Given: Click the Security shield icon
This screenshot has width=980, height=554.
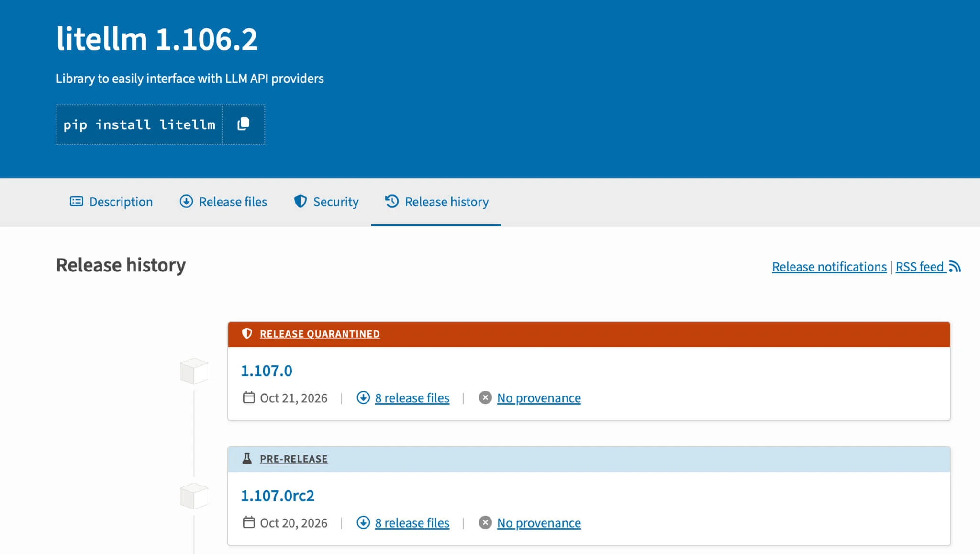Looking at the screenshot, I should [x=300, y=201].
